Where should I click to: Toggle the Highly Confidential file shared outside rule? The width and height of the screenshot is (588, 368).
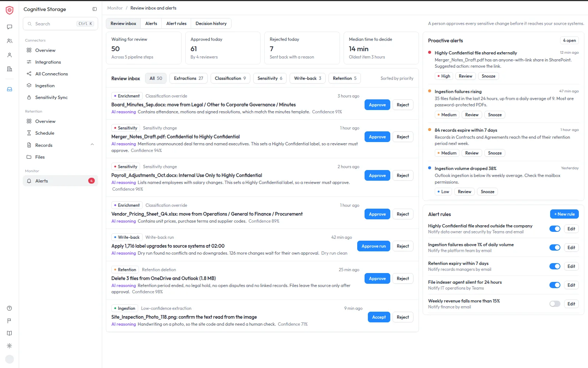coord(555,229)
